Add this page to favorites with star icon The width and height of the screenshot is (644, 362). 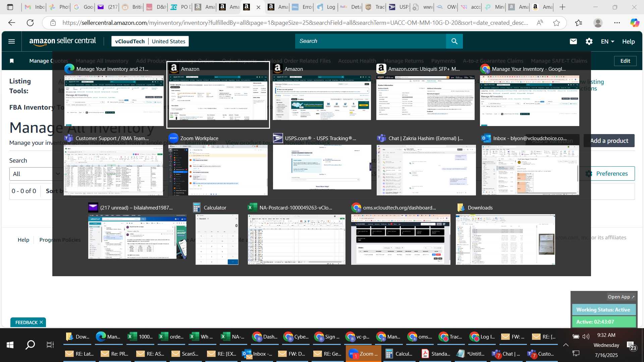pyautogui.click(x=556, y=23)
